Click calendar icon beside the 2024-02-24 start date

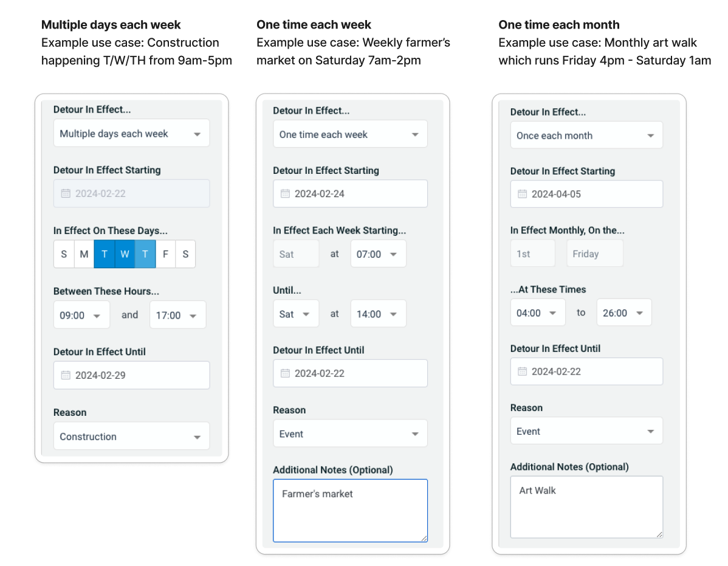point(285,194)
